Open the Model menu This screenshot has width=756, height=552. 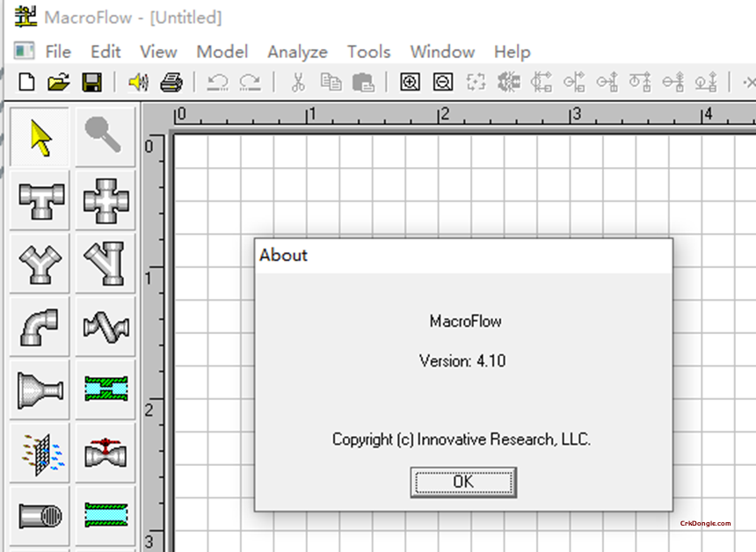(x=222, y=52)
